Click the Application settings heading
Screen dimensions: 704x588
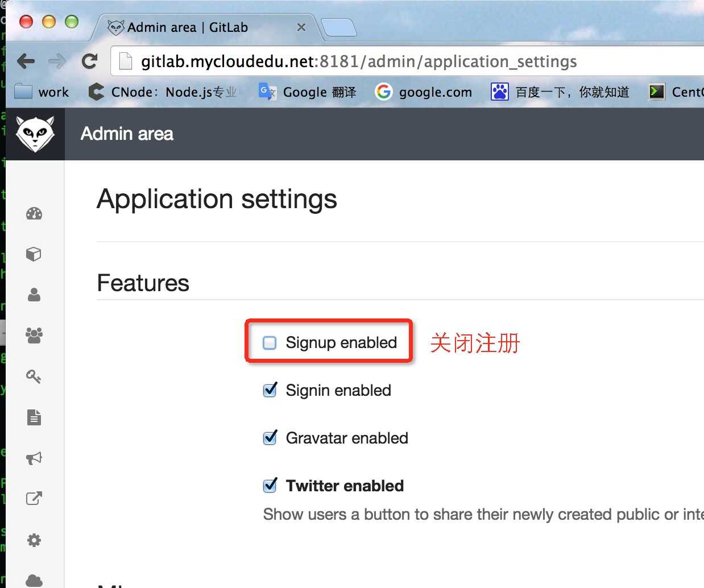tap(217, 199)
